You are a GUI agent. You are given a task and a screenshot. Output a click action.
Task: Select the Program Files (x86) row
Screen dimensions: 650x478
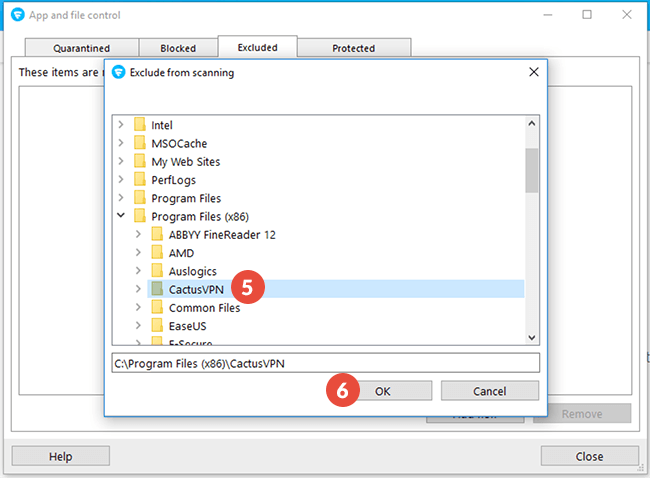click(200, 216)
